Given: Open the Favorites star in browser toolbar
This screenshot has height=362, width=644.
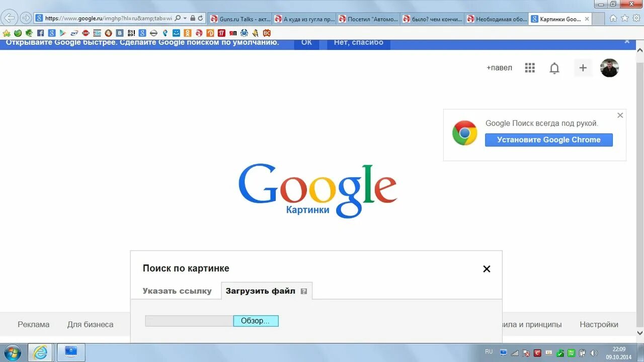Looking at the screenshot, I should (625, 18).
